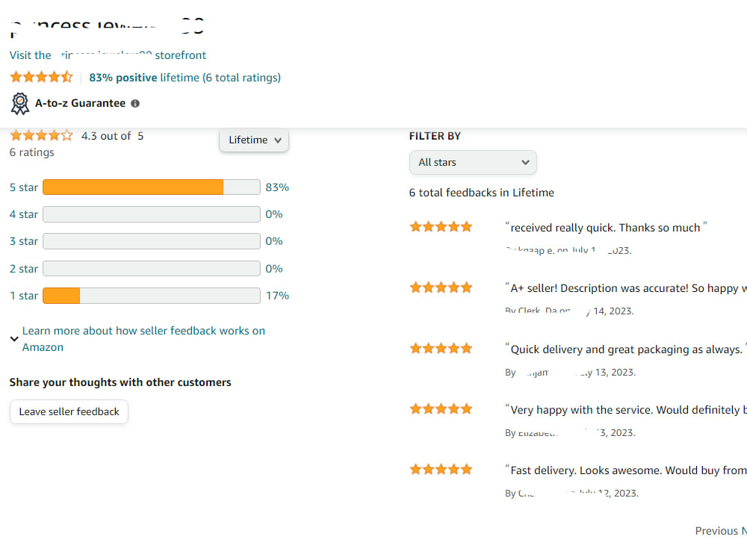
Task: Open the 'All stars' filter dropdown
Action: pos(473,162)
